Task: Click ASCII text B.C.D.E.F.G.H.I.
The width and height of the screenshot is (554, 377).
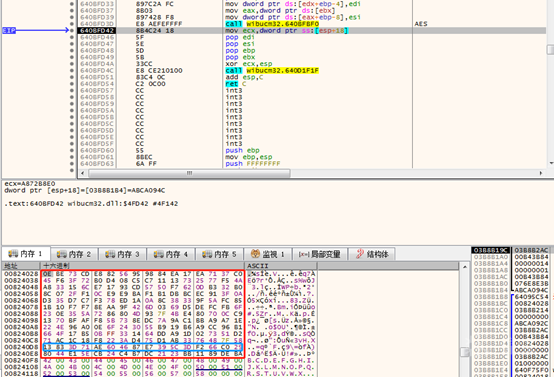Action: (281, 360)
